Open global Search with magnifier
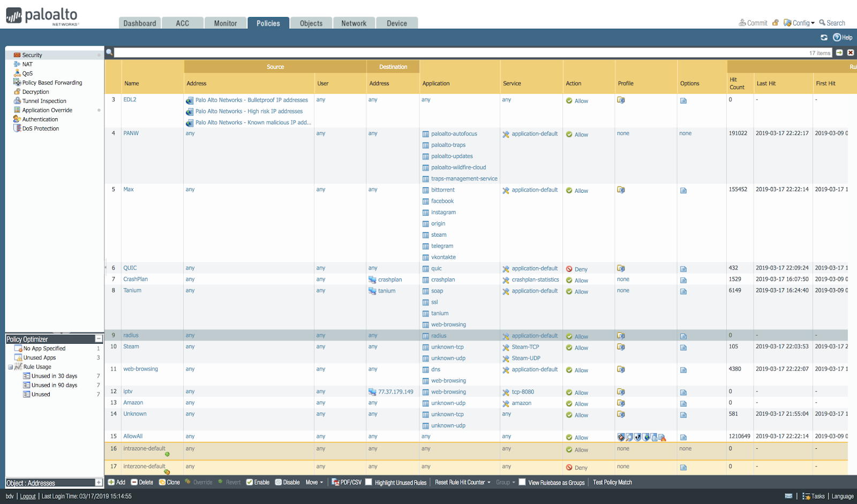This screenshot has width=857, height=504. (x=832, y=23)
